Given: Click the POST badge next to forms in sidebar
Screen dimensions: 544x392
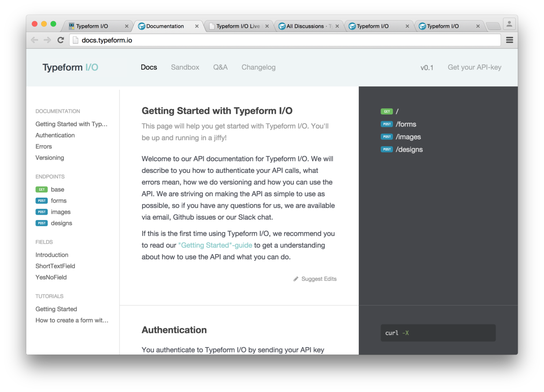Looking at the screenshot, I should tap(42, 201).
